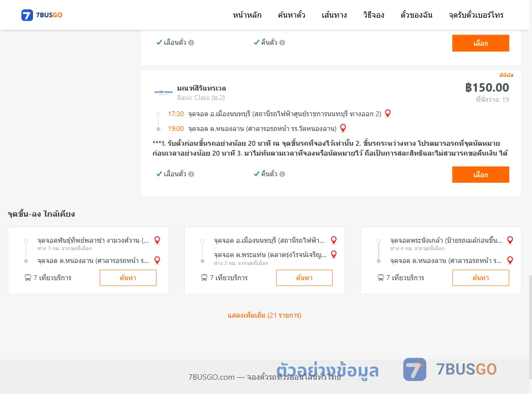Click จุดจอดพันธุ์ทิพย์พลาซ่า งามวงศ์วาน stop name
Viewport: 532px width, 394px height.
tap(93, 240)
